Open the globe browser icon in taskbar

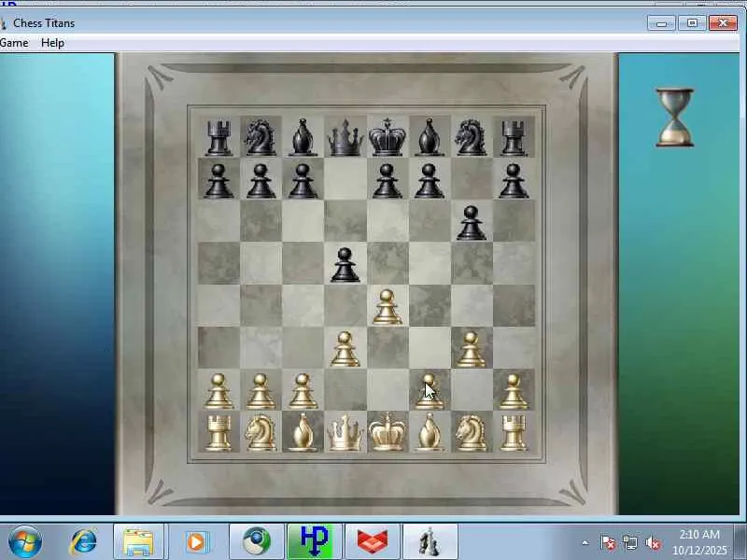click(257, 541)
